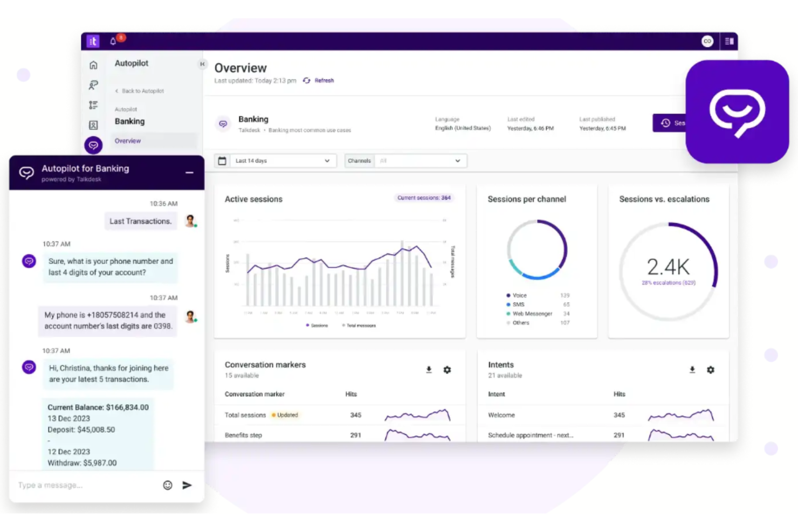Select the Home icon in the sidebar
This screenshot has height=532, width=798.
(x=93, y=64)
